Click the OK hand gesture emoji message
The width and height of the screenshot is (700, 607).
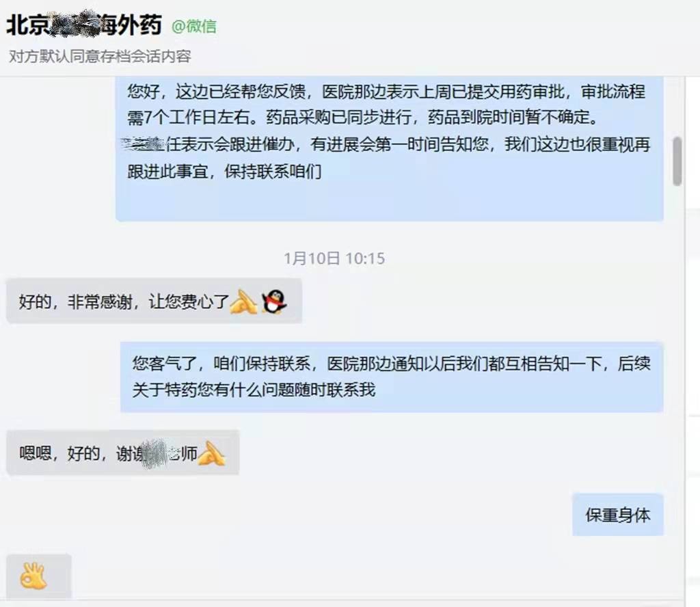39,576
